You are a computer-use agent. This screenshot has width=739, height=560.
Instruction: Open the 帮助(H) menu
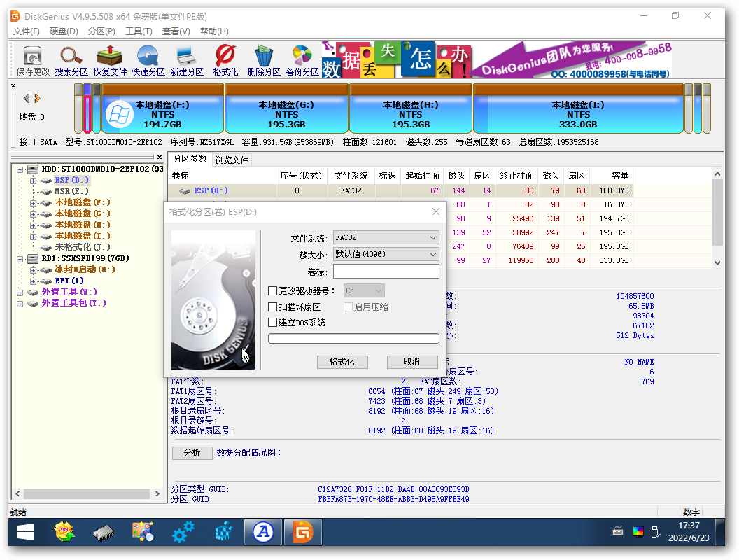pyautogui.click(x=214, y=31)
